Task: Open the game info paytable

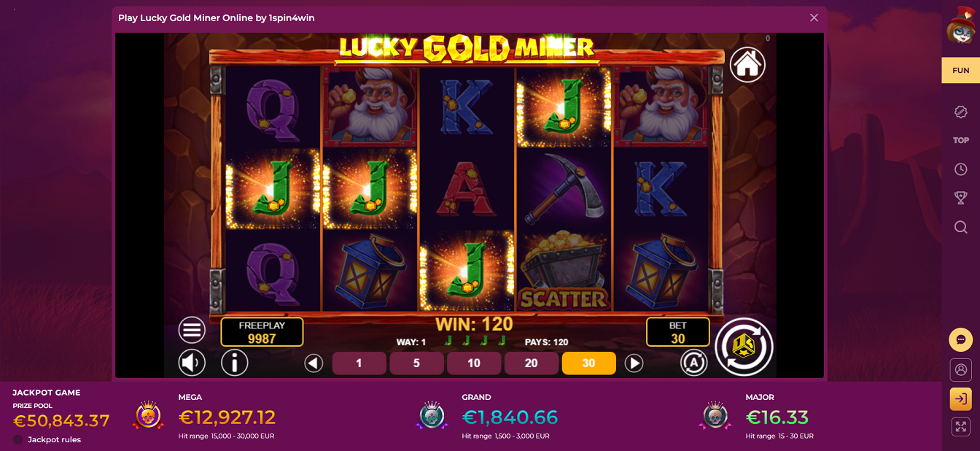Action: point(234,362)
